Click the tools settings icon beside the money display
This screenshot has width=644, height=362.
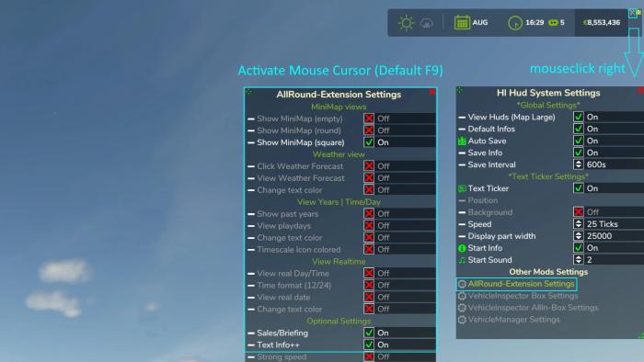633,13
